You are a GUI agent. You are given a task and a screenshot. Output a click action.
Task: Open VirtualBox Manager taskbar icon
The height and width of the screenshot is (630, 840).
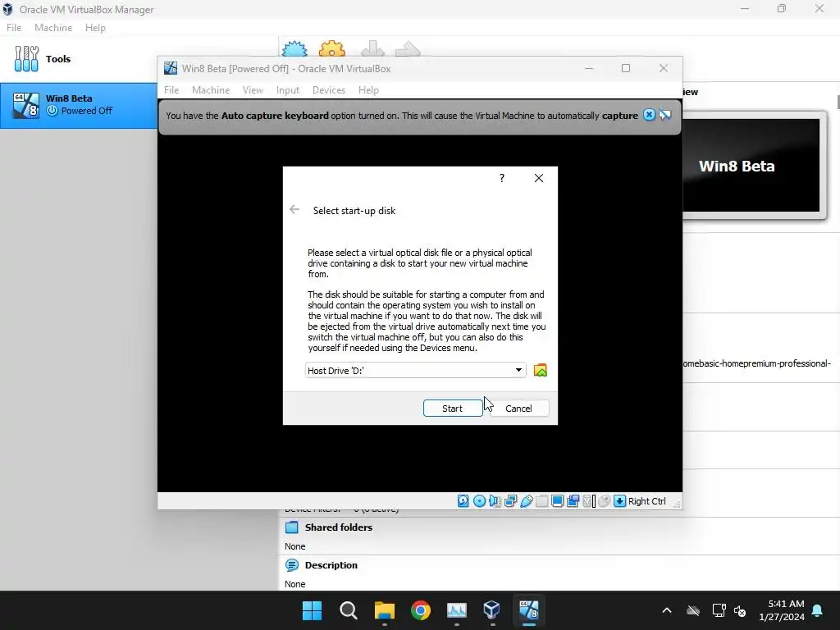coord(492,610)
